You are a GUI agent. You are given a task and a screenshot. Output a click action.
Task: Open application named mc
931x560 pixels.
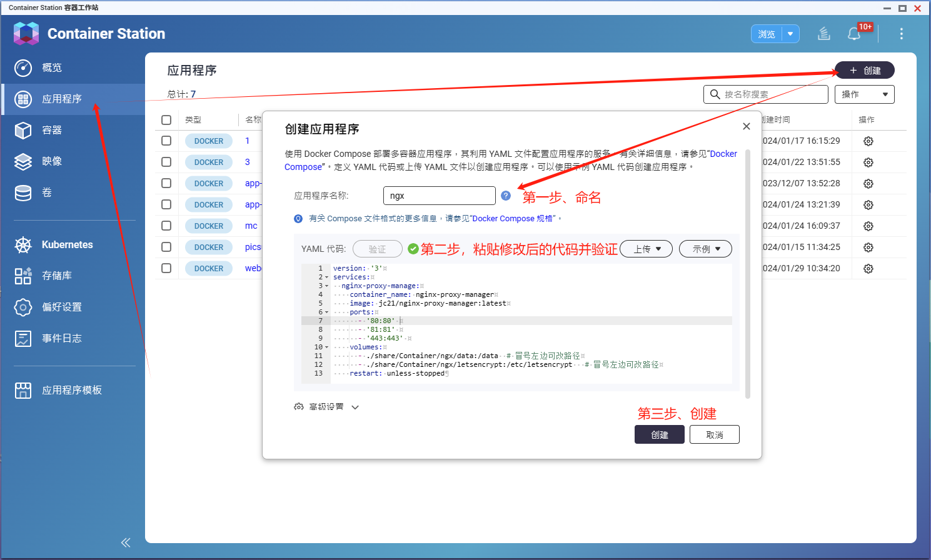251,226
